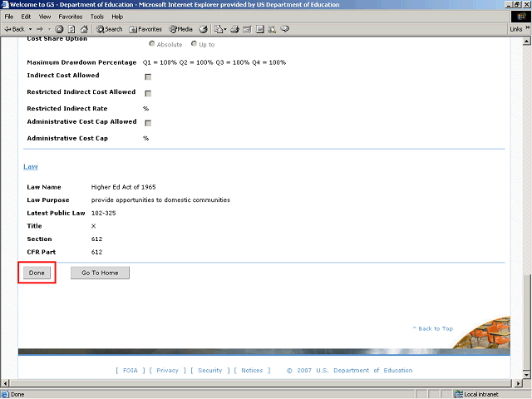Viewport: 532px width, 399px height.
Task: Click the Messenger speech bubble icon
Action: click(x=285, y=29)
